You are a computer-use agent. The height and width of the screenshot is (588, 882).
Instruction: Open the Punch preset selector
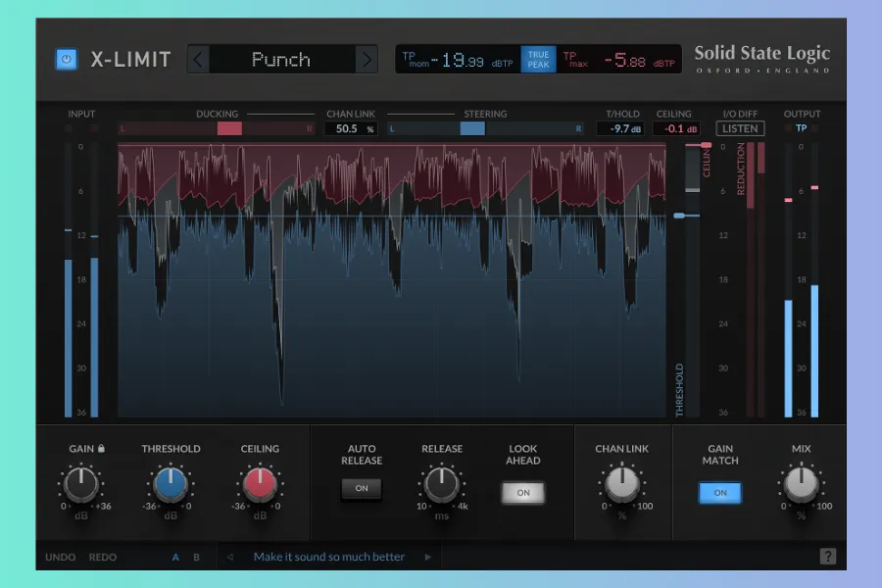tap(282, 60)
